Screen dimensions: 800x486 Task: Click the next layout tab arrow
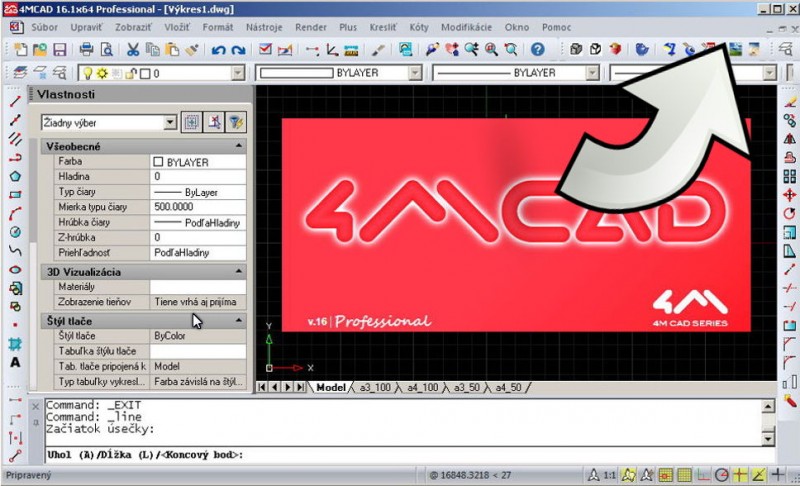[288, 388]
